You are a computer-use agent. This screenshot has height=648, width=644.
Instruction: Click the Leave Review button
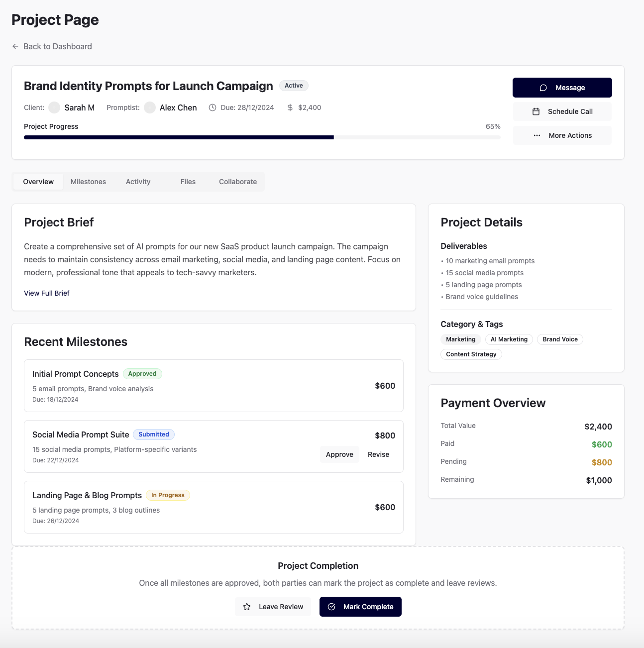[x=273, y=607]
